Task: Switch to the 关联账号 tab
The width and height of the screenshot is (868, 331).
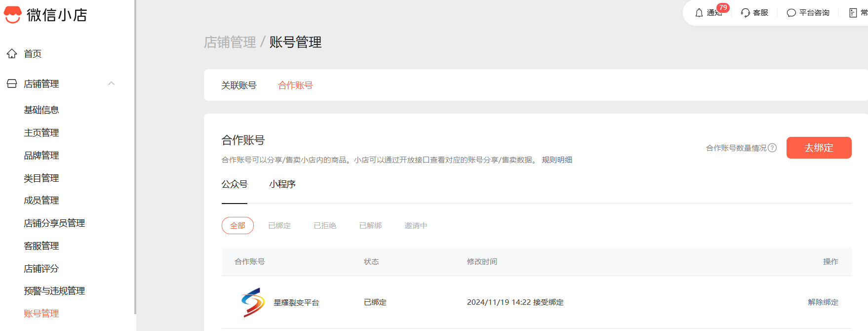Action: point(239,85)
